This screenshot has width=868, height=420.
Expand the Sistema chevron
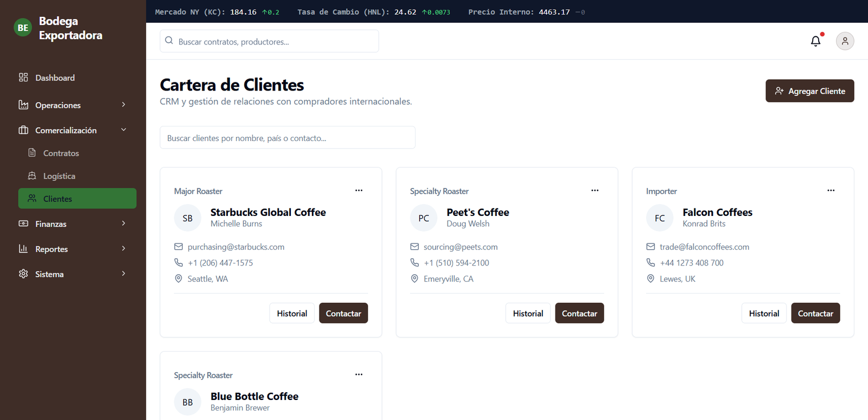(x=124, y=273)
